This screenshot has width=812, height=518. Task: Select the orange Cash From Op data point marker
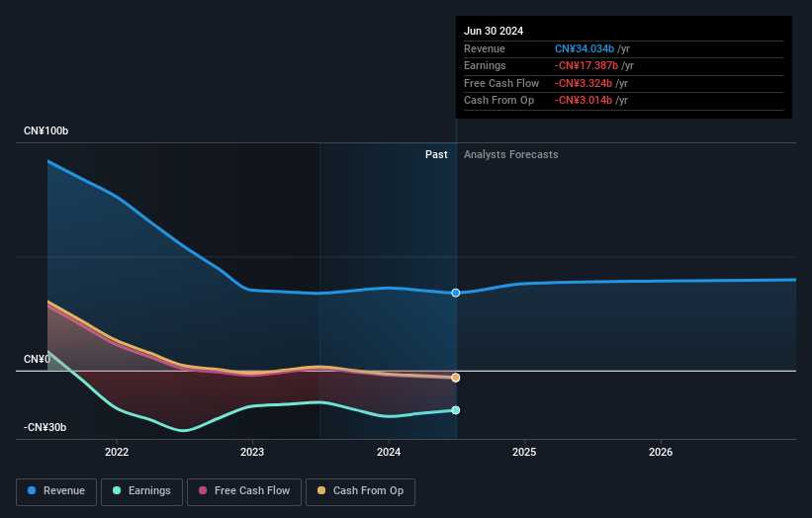click(456, 378)
